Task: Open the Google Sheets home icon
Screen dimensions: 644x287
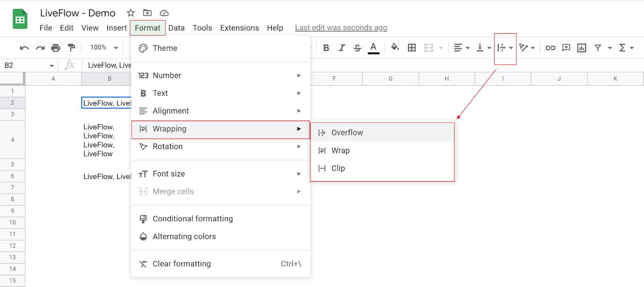Action: (20, 19)
